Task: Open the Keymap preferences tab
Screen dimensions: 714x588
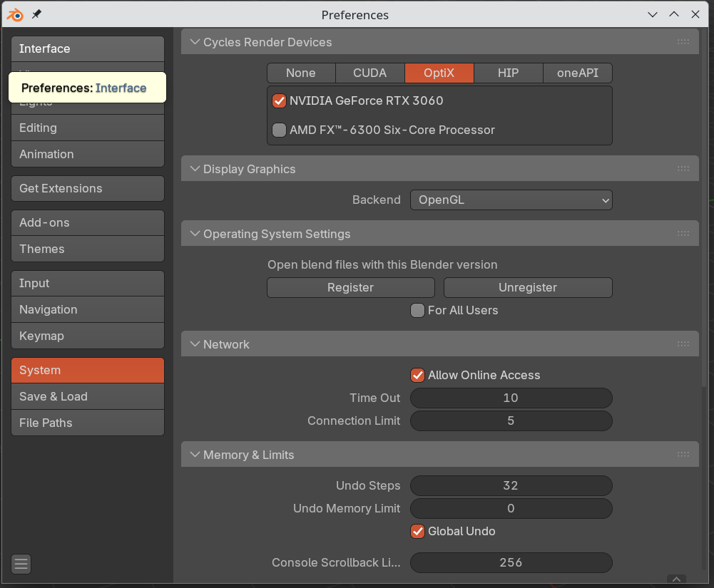Action: click(x=88, y=336)
